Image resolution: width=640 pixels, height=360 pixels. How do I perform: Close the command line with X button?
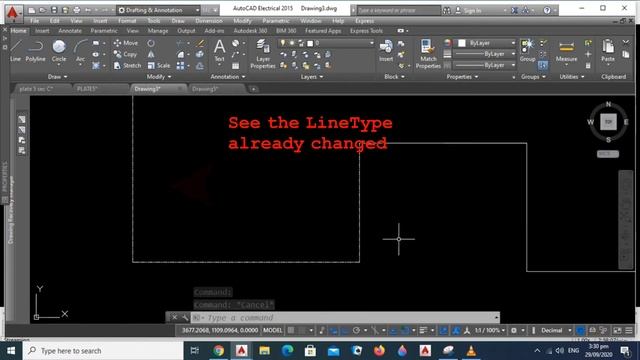tap(174, 317)
